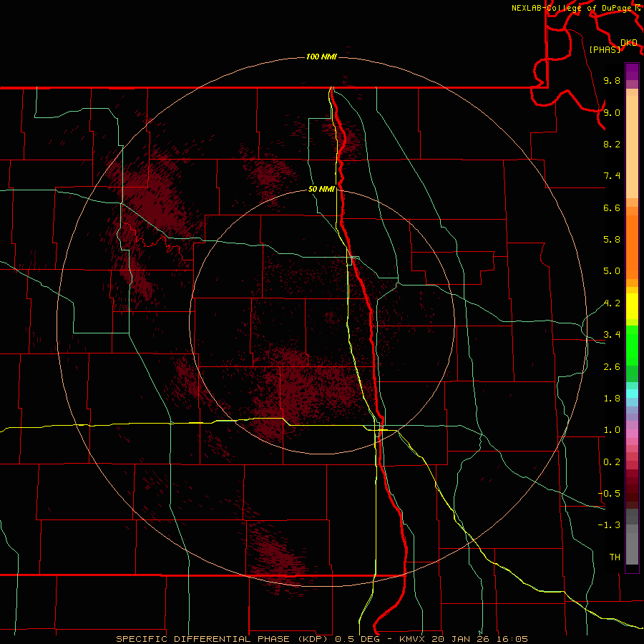Click the 9.8 value on color scale
This screenshot has height=644, width=644.
612,80
